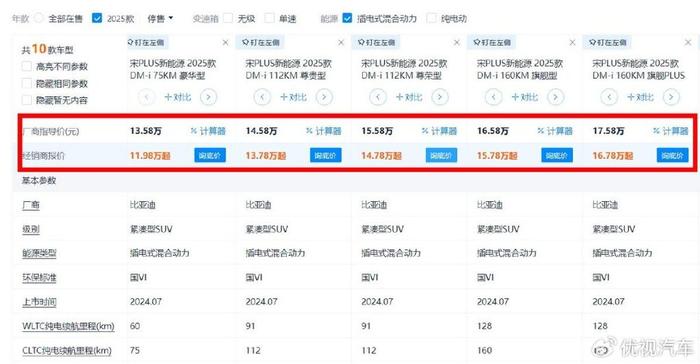Open the 计算器 for the 17.58万 model
This screenshot has height=364, width=700.
pos(671,131)
